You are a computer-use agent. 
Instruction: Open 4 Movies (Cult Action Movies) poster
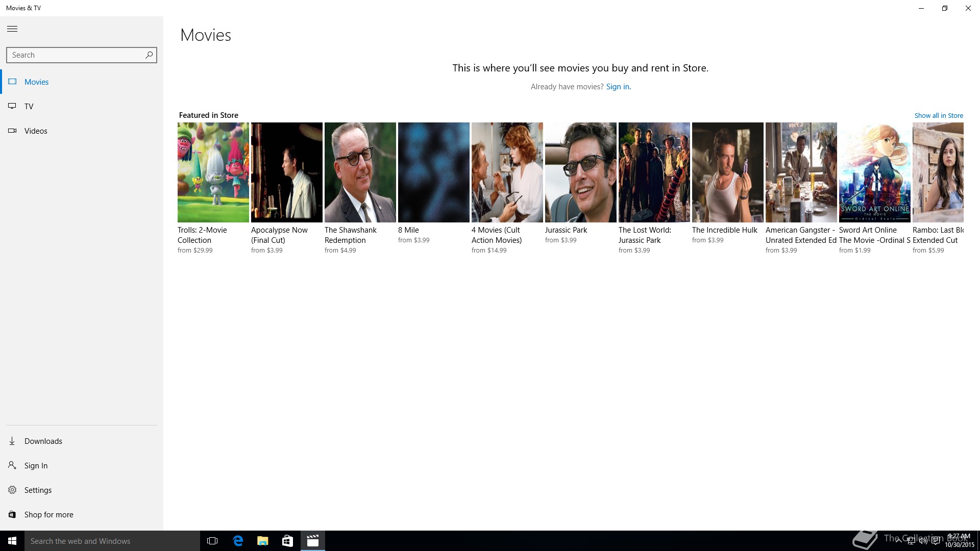click(x=507, y=172)
